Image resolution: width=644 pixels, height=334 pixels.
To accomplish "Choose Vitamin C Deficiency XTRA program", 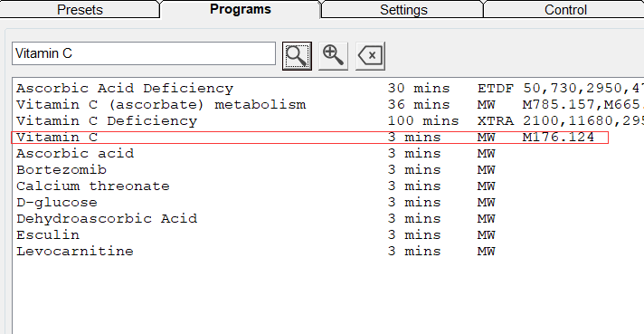I will click(328, 120).
